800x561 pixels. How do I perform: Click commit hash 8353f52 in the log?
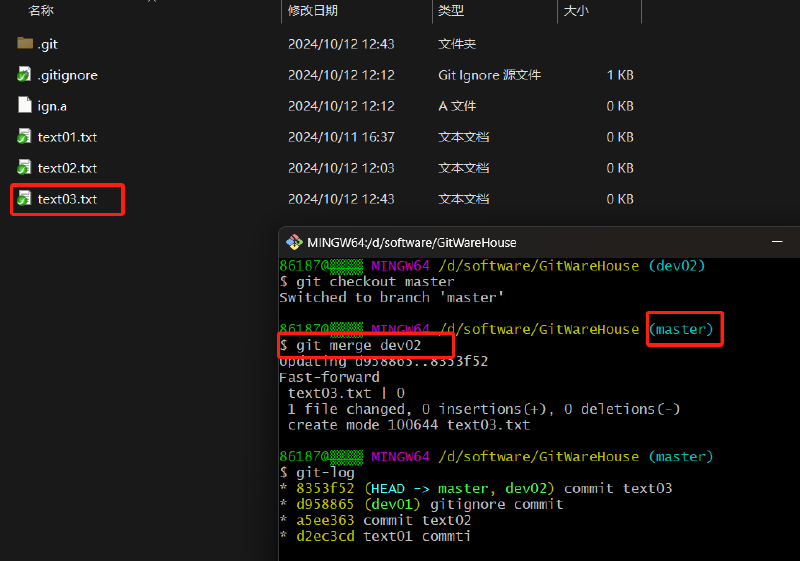[x=325, y=489]
